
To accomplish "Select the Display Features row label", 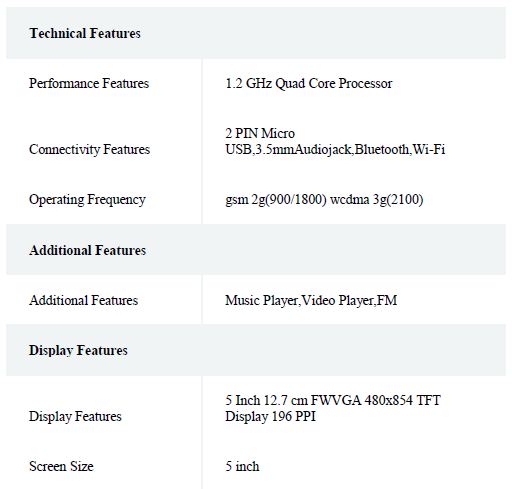I will [x=75, y=416].
